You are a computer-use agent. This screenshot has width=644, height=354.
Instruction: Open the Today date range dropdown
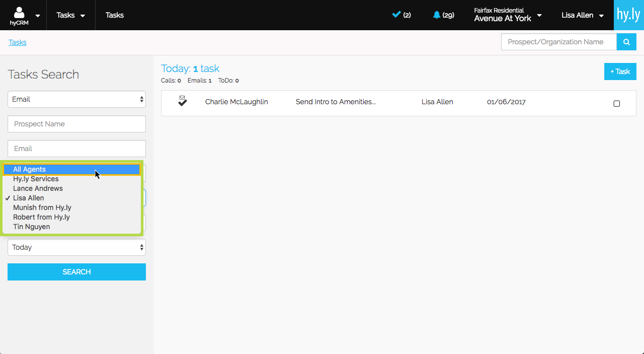[76, 247]
